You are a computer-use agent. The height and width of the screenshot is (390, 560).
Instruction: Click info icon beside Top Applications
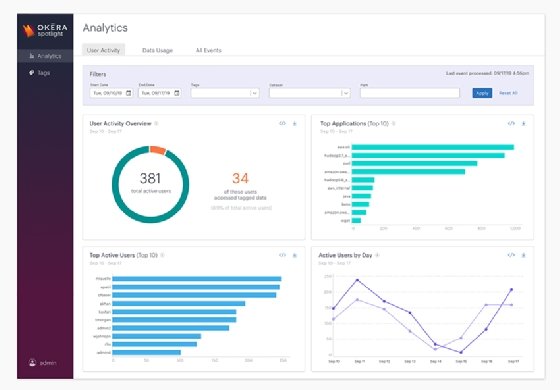[x=394, y=124]
